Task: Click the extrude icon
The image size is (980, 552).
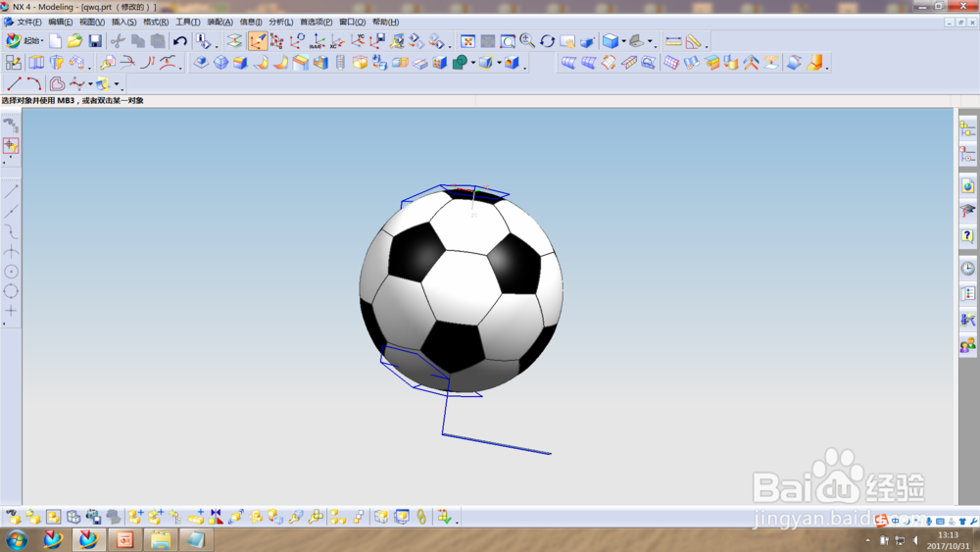Action: click(37, 63)
